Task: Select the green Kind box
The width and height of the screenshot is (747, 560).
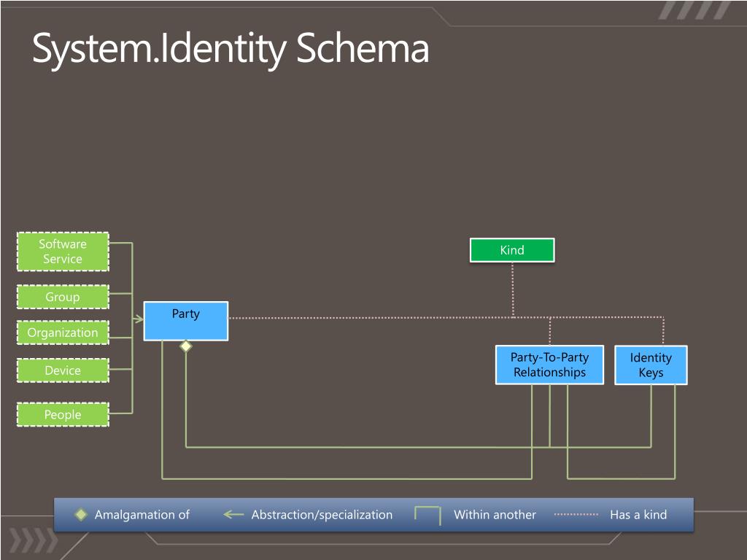Action: 512,250
